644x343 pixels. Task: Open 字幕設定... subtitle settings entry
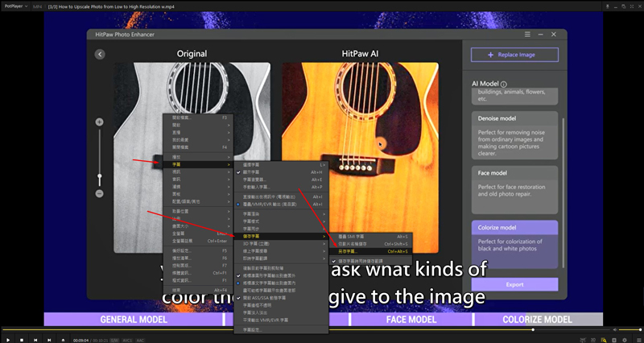pos(281,330)
